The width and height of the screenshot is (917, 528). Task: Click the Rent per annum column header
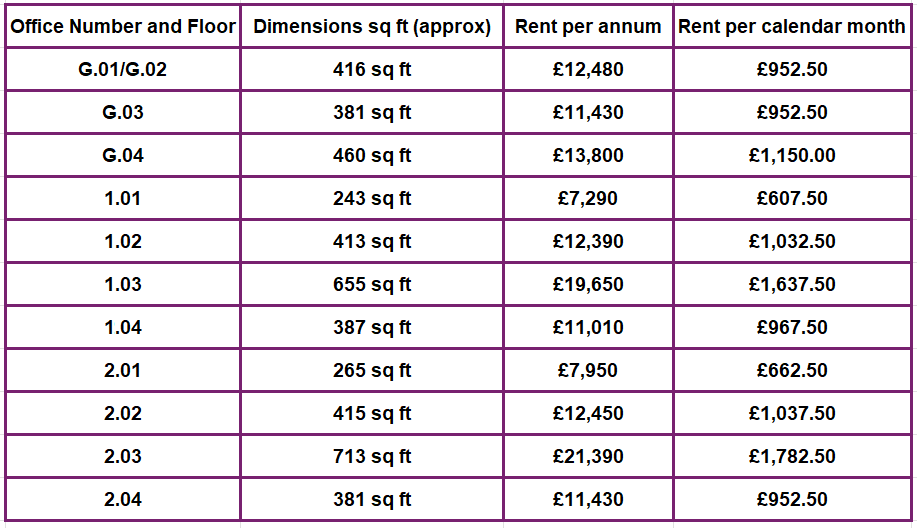[588, 27]
